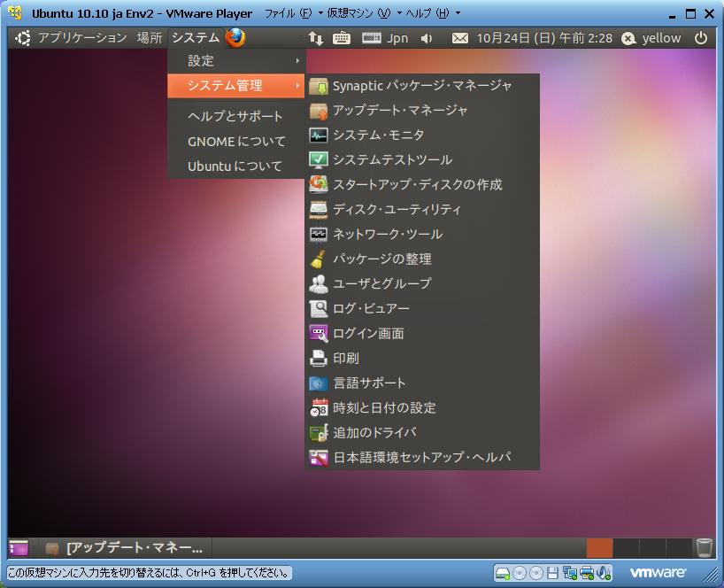Expand the 設定 submenu
This screenshot has width=724, height=588.
coord(236,61)
